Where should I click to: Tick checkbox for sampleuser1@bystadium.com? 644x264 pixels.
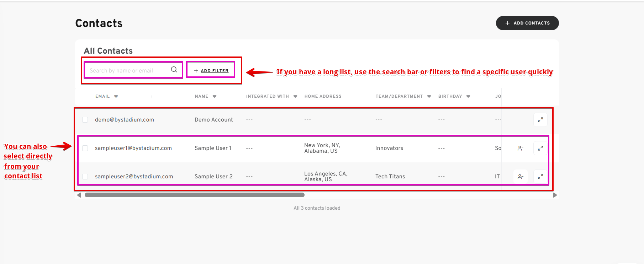point(85,148)
